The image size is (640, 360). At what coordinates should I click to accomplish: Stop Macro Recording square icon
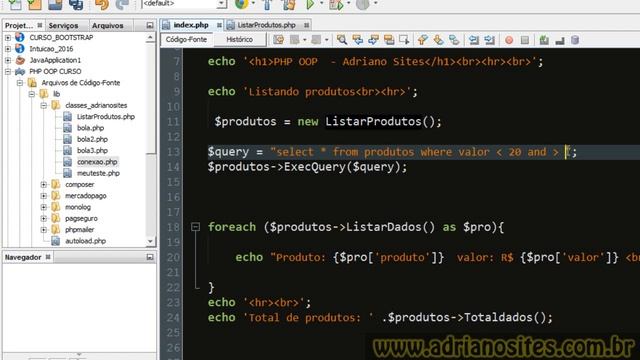(x=525, y=40)
